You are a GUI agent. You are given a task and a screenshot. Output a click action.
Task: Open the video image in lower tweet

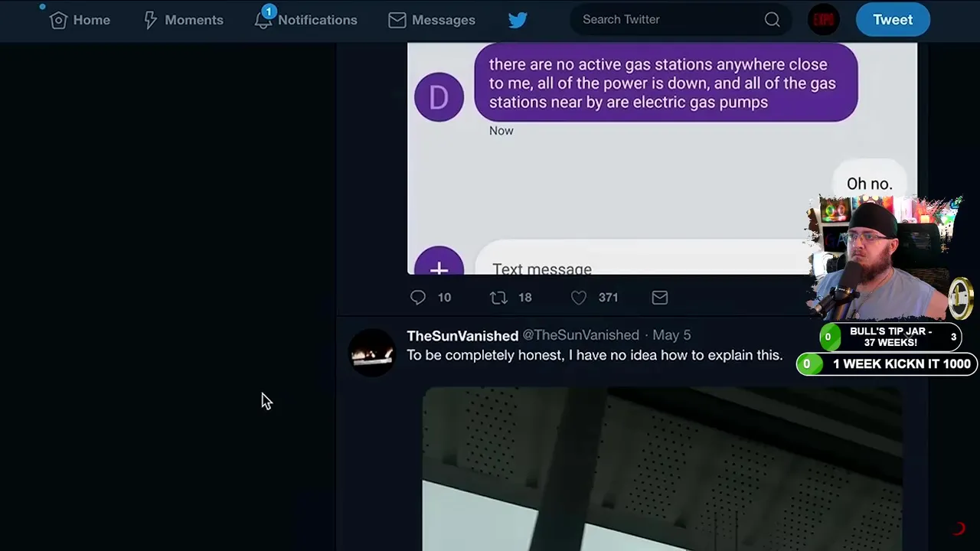661,468
